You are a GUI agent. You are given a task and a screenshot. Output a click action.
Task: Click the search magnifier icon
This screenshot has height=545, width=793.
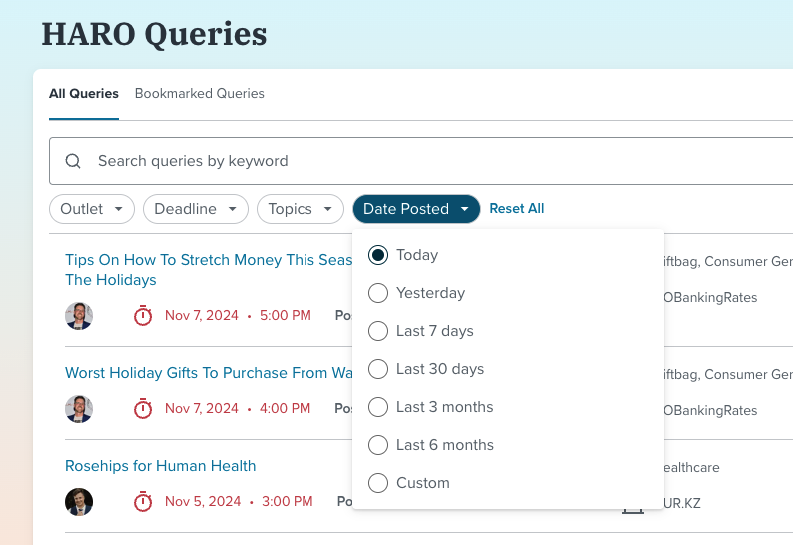[73, 161]
